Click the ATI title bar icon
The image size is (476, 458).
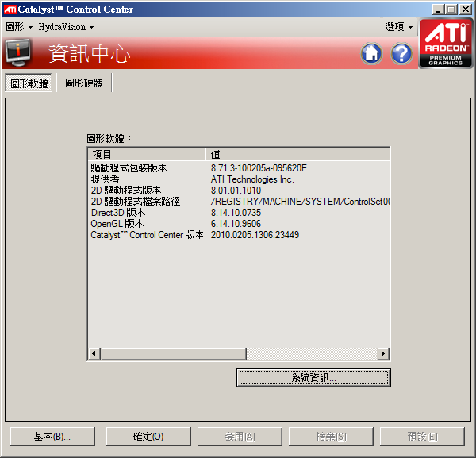pos(10,10)
